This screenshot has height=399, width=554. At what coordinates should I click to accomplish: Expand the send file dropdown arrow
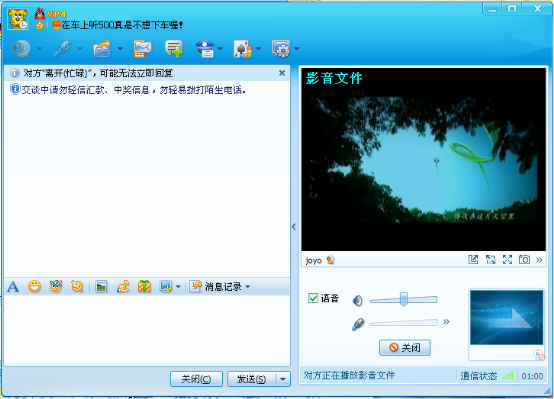click(x=120, y=48)
